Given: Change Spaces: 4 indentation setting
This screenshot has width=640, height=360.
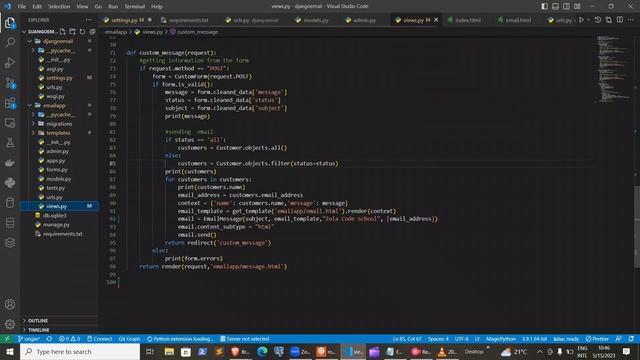Looking at the screenshot, I should pyautogui.click(x=438, y=339).
